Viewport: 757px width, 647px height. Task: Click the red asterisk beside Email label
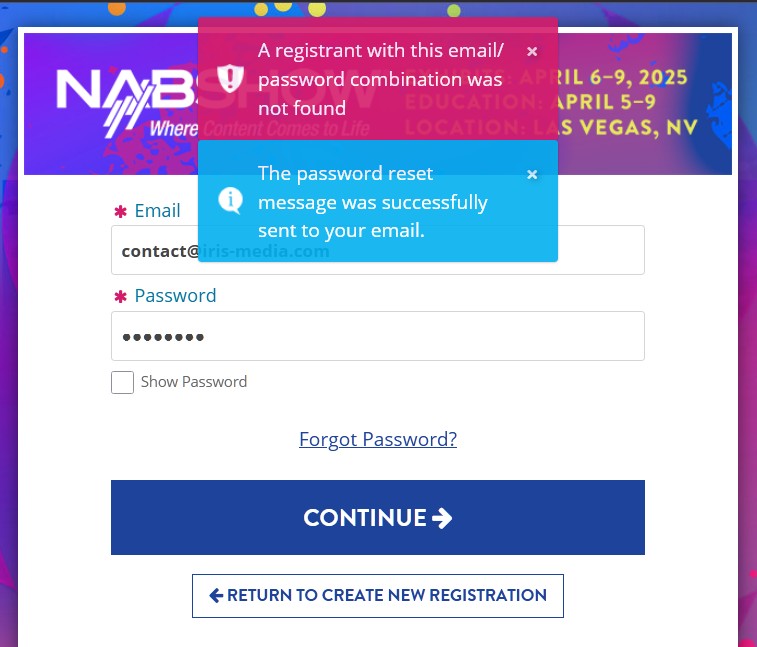tap(120, 211)
